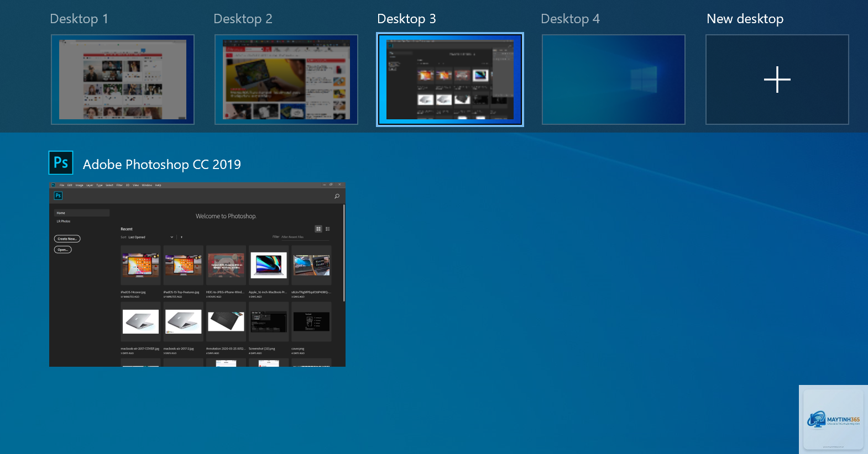868x454 pixels.
Task: Click the Create New... button
Action: point(67,239)
